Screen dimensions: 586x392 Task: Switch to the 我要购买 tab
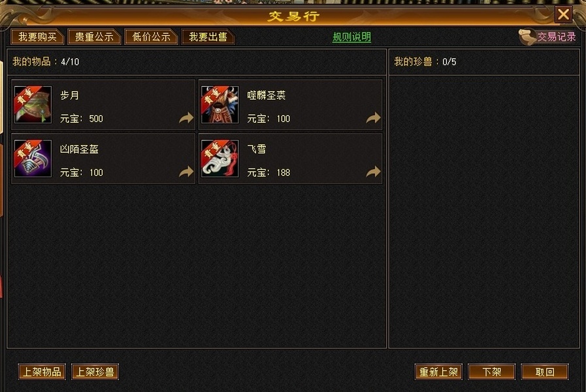click(x=37, y=37)
